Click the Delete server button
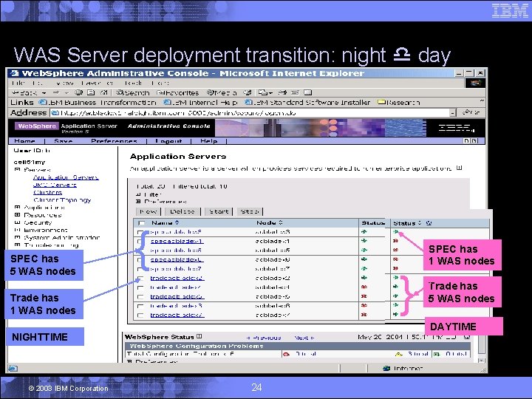532x399 pixels. point(183,211)
